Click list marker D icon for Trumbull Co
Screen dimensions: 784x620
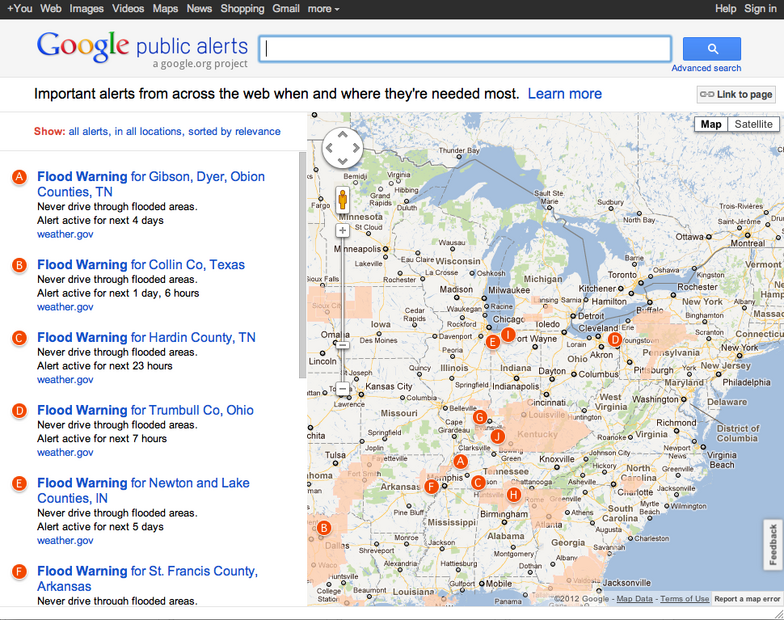coord(19,410)
